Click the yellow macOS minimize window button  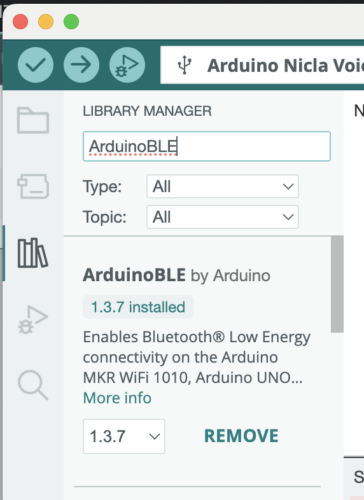pyautogui.click(x=46, y=22)
